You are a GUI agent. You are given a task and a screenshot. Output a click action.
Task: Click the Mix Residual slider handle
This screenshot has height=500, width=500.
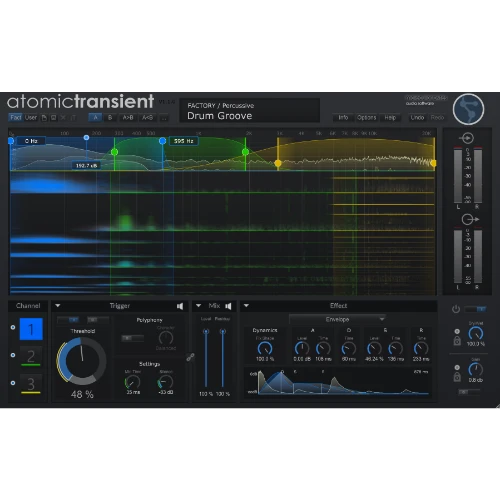223,331
